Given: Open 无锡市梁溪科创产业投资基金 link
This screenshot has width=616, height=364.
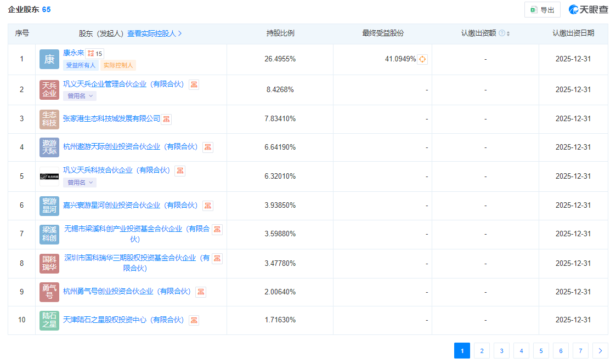Looking at the screenshot, I should coord(137,234).
